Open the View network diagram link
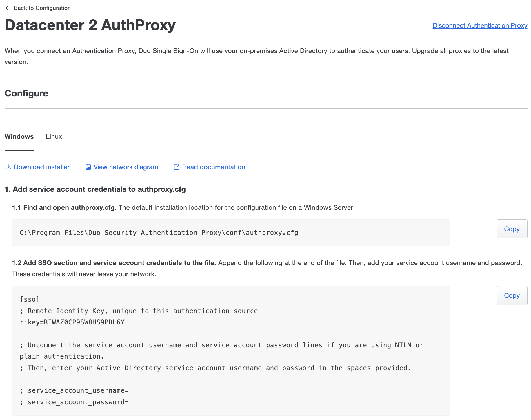This screenshot has height=420, width=531. click(x=126, y=167)
